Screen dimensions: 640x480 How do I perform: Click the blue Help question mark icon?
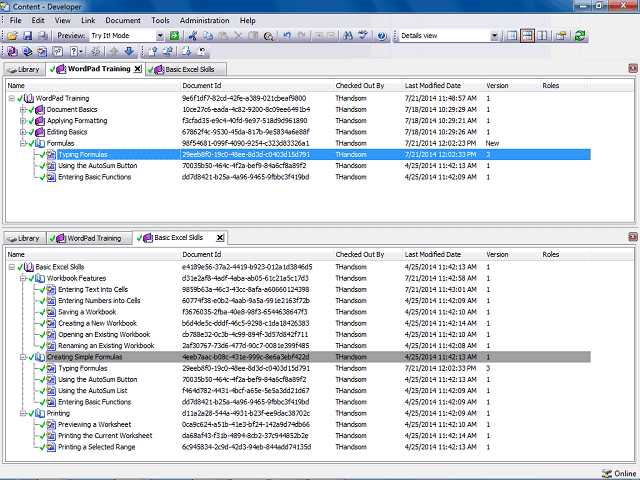(x=382, y=36)
